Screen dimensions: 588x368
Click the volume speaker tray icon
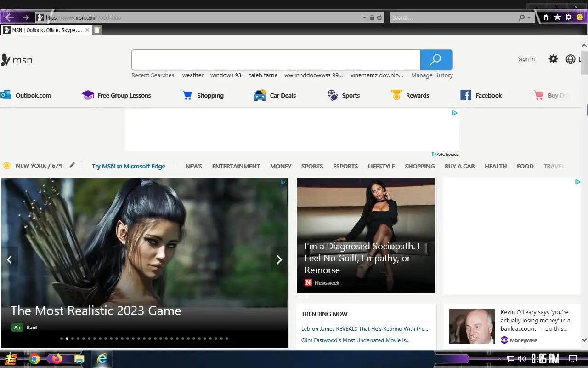[x=522, y=359]
